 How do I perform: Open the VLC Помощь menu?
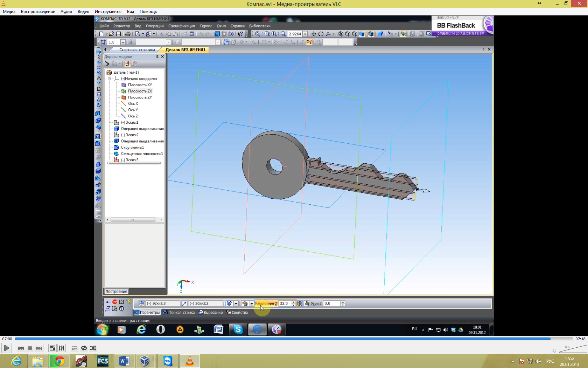pos(148,12)
